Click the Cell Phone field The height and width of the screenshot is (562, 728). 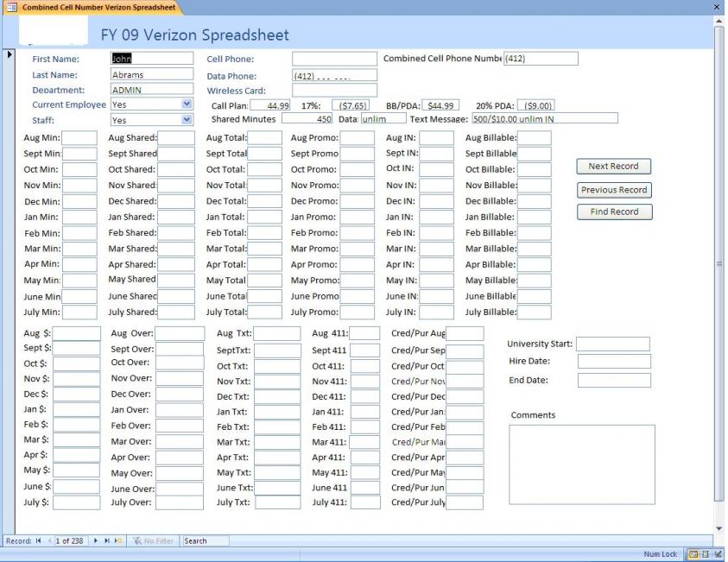point(334,59)
